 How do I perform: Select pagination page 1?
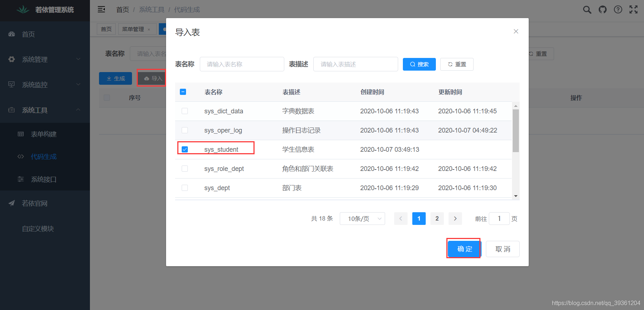point(419,218)
